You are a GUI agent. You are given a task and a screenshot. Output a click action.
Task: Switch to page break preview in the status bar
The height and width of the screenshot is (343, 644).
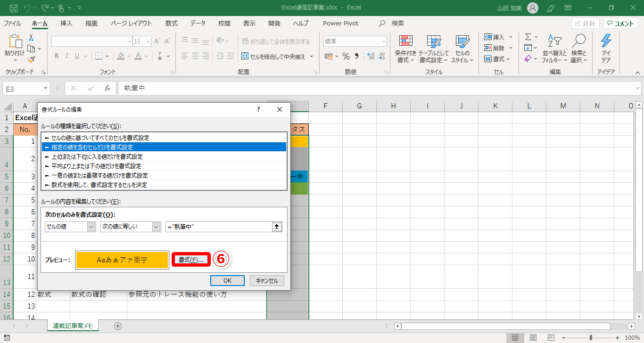(x=550, y=338)
